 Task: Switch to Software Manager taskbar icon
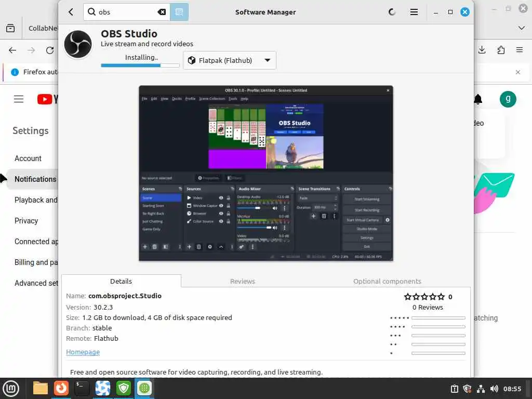click(144, 388)
